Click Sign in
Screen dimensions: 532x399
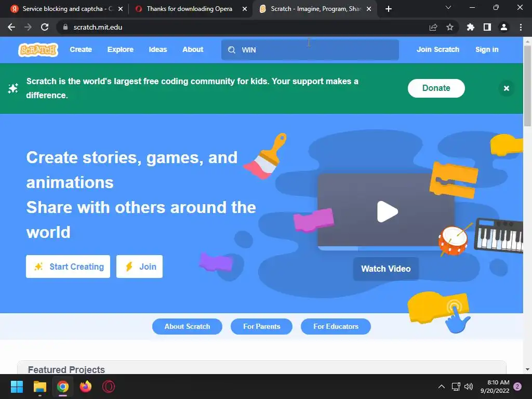click(x=487, y=49)
